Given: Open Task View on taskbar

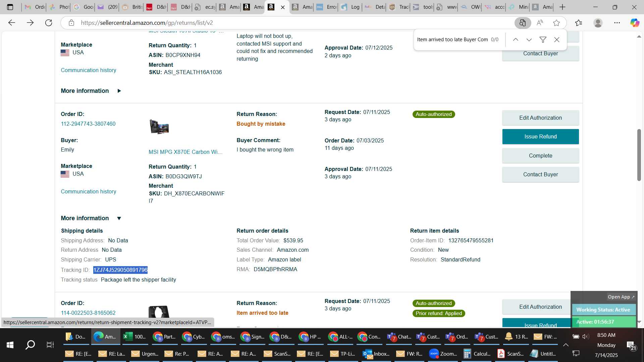Looking at the screenshot, I should pyautogui.click(x=50, y=345).
